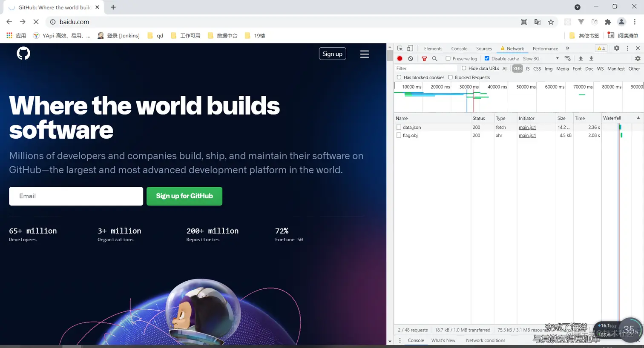Click the Vue devtools extension icon

(x=581, y=22)
